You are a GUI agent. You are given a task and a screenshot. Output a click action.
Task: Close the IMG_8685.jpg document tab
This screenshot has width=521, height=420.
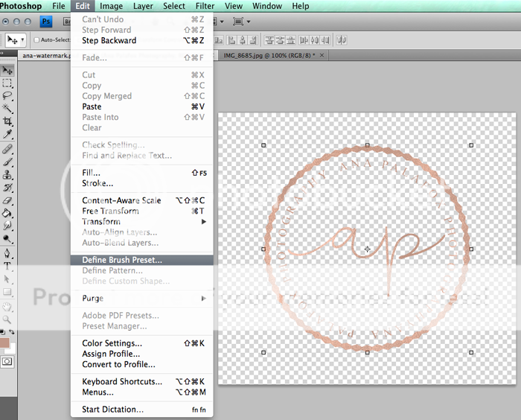[322, 56]
